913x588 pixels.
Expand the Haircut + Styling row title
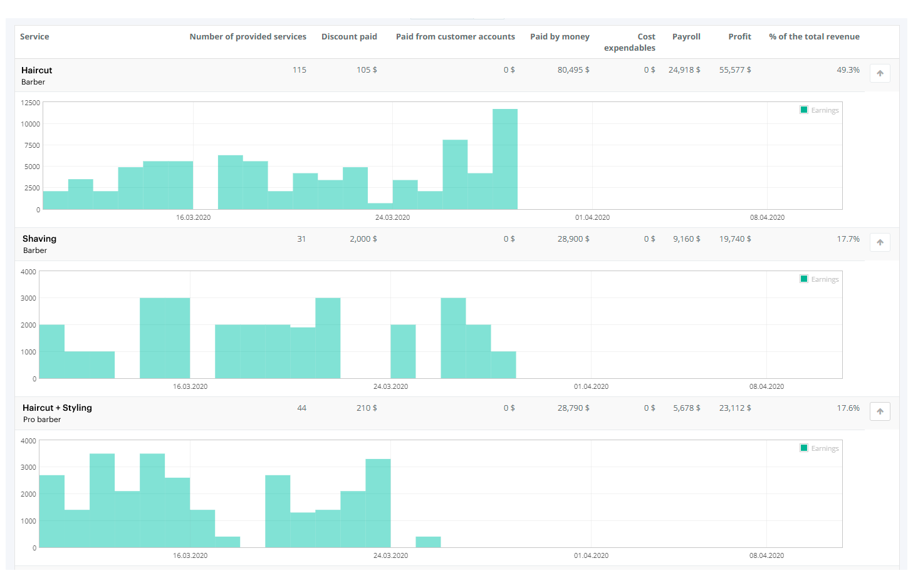57,408
